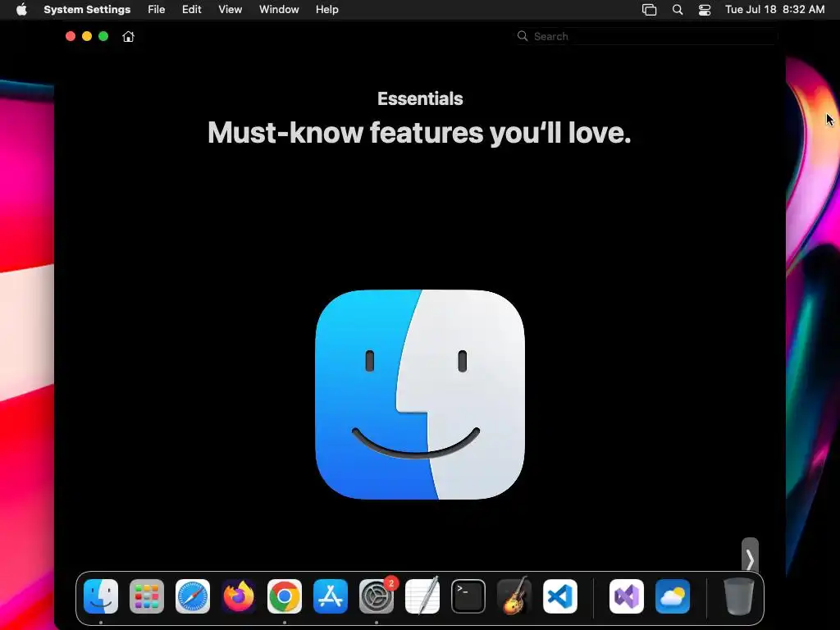
Task: Open Stage Manager from the menu bar
Action: [x=650, y=10]
